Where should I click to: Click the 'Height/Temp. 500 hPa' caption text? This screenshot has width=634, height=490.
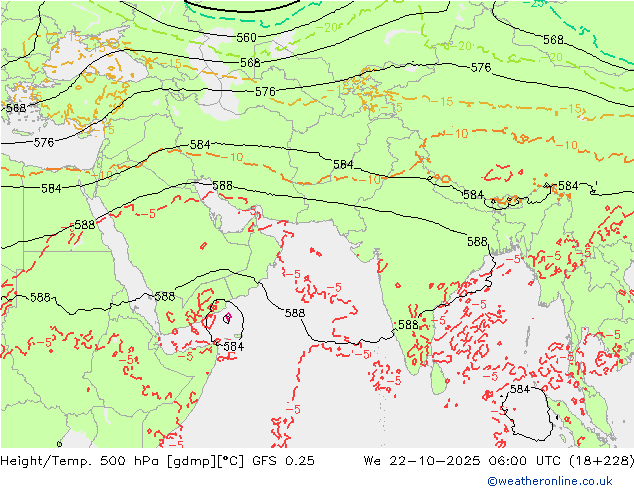point(81,460)
